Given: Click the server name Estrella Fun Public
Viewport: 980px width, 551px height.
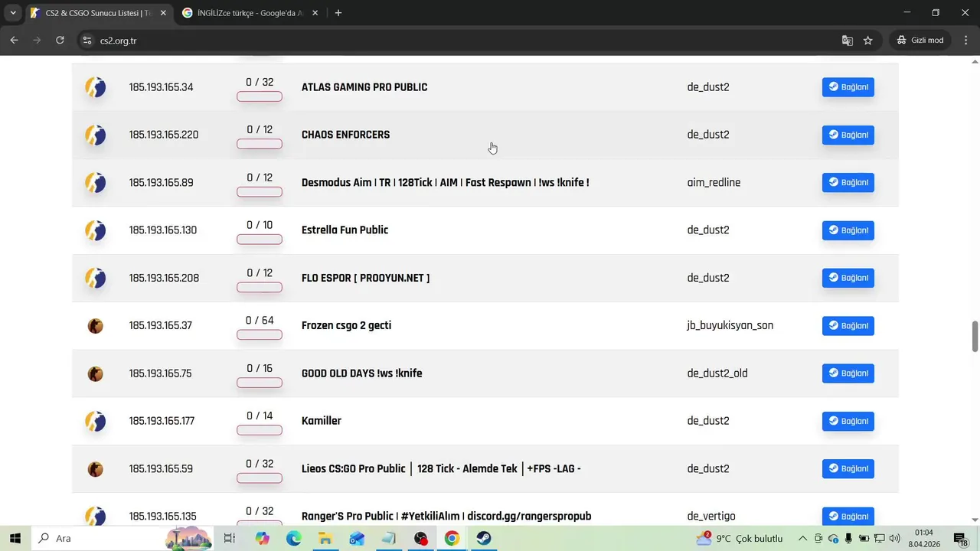Looking at the screenshot, I should coord(345,230).
